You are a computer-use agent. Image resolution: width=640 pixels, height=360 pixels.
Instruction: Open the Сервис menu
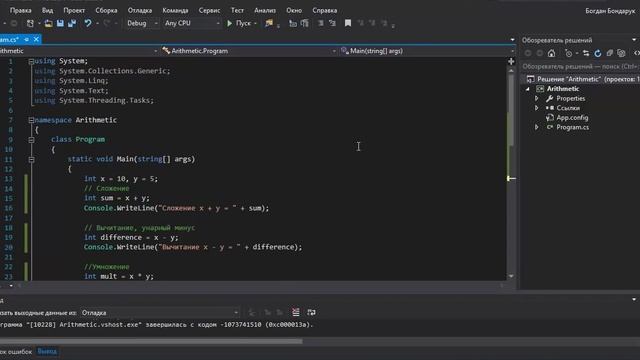(209, 10)
